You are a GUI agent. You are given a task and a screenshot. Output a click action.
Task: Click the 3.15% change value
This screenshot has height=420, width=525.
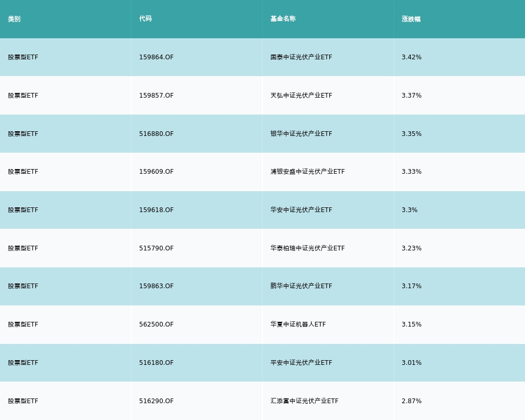[x=412, y=324]
